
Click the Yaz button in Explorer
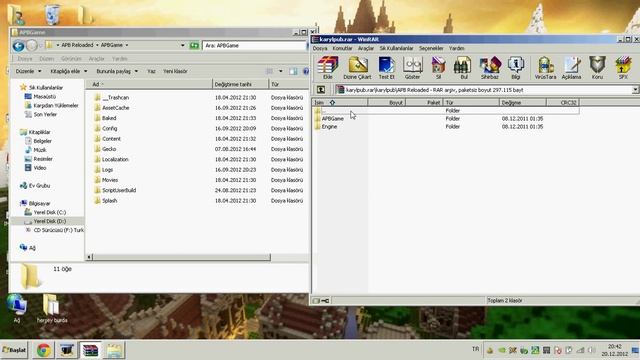[x=151, y=71]
